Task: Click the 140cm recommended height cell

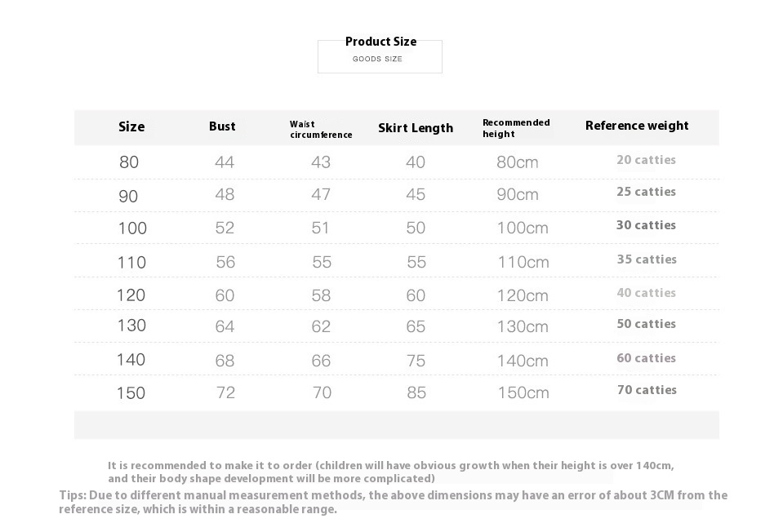Action: (523, 361)
